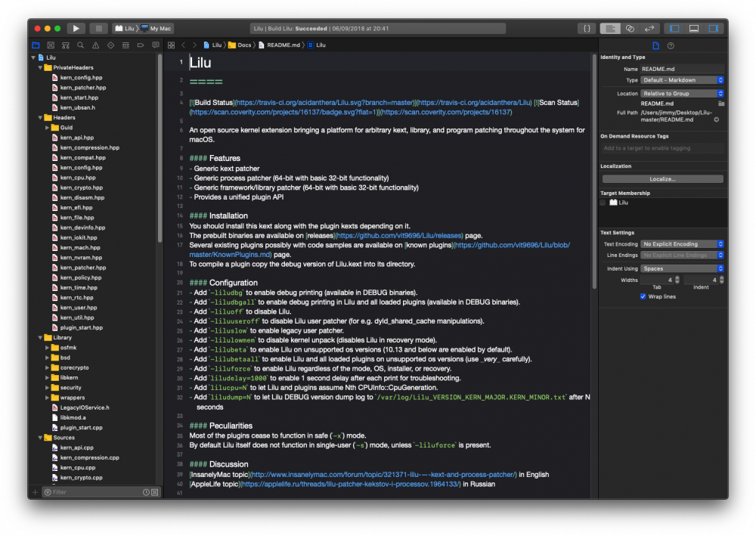The height and width of the screenshot is (536, 756).
Task: Run the Lilu scheme with Play button
Action: 76,29
